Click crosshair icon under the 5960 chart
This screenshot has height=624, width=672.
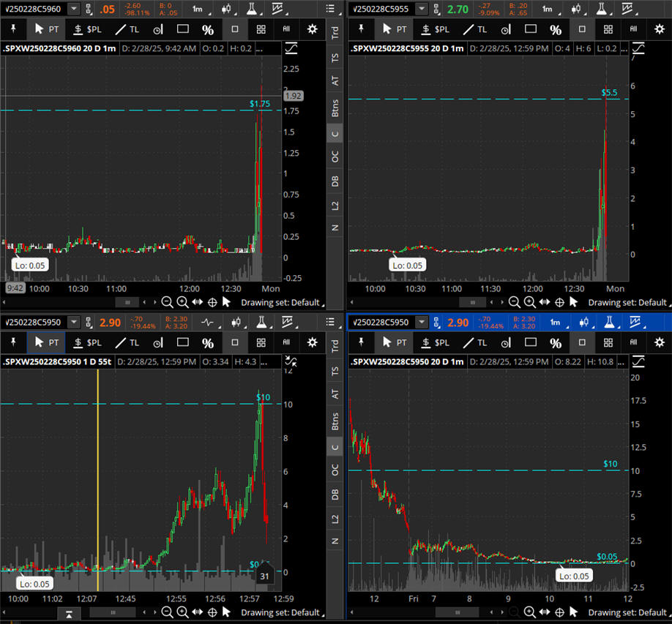point(212,302)
